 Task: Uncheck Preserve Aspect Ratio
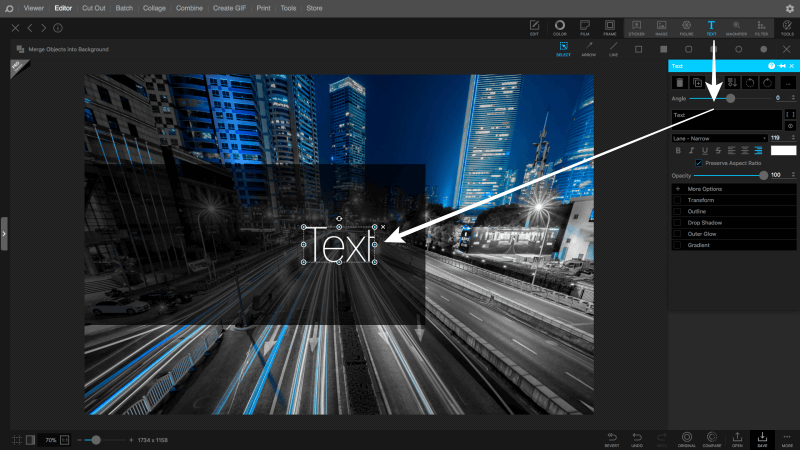pos(698,163)
